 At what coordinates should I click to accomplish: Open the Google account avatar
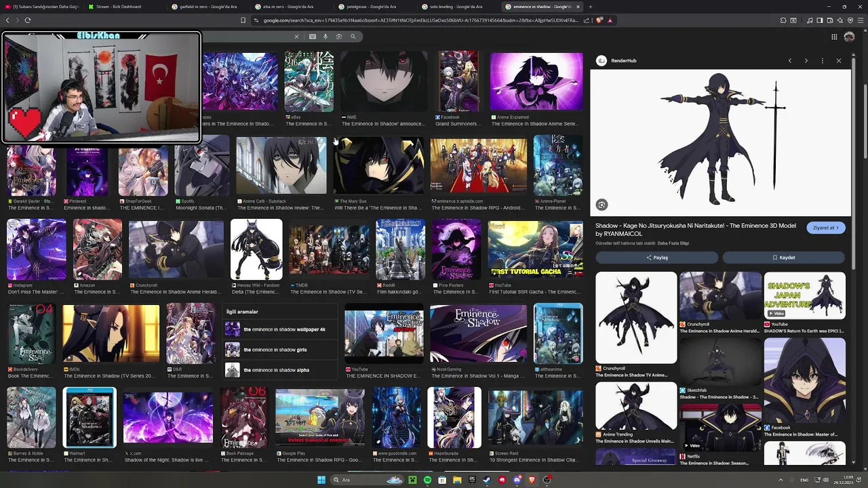coord(850,37)
